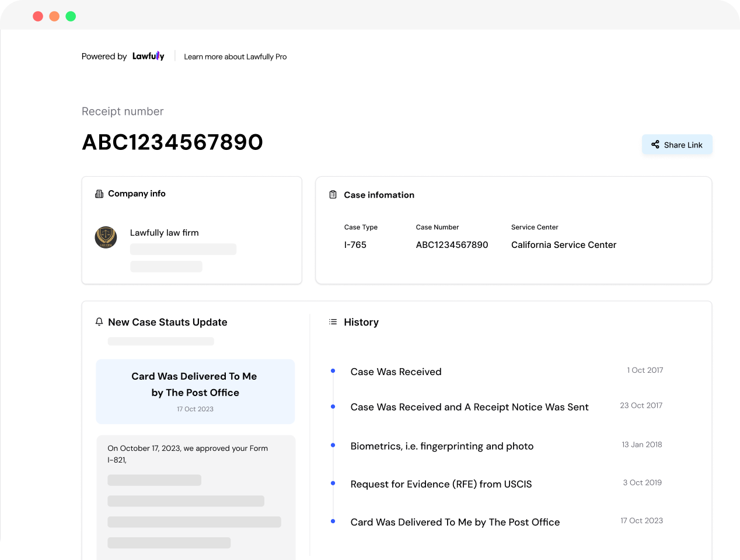The width and height of the screenshot is (740, 560).
Task: Click the timeline dot beside Request for Evidence entry
Action: [333, 483]
